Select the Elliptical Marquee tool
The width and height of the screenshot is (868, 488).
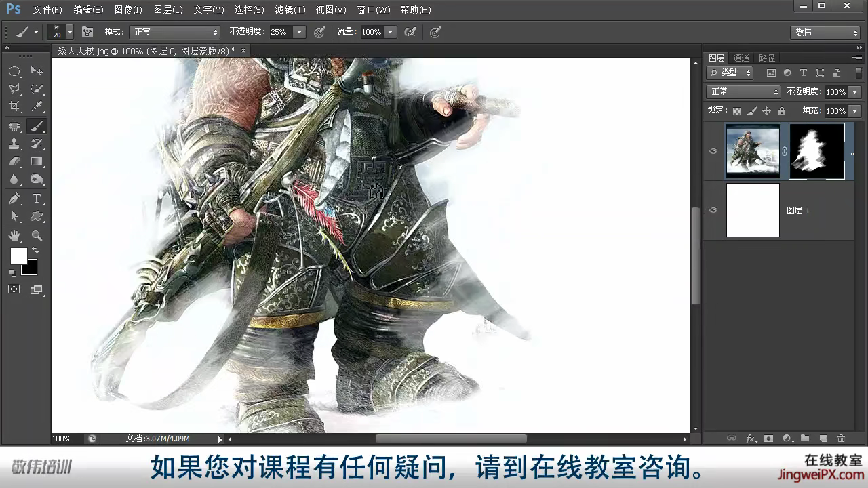point(14,71)
